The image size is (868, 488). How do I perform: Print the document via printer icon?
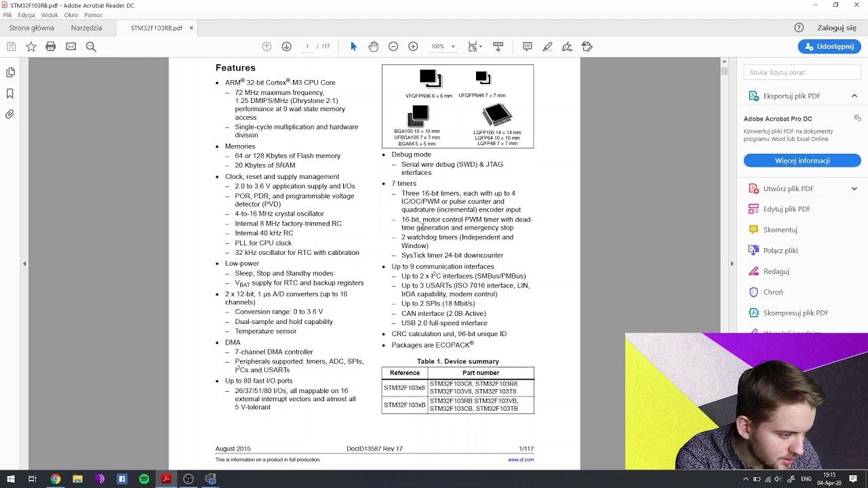click(51, 47)
